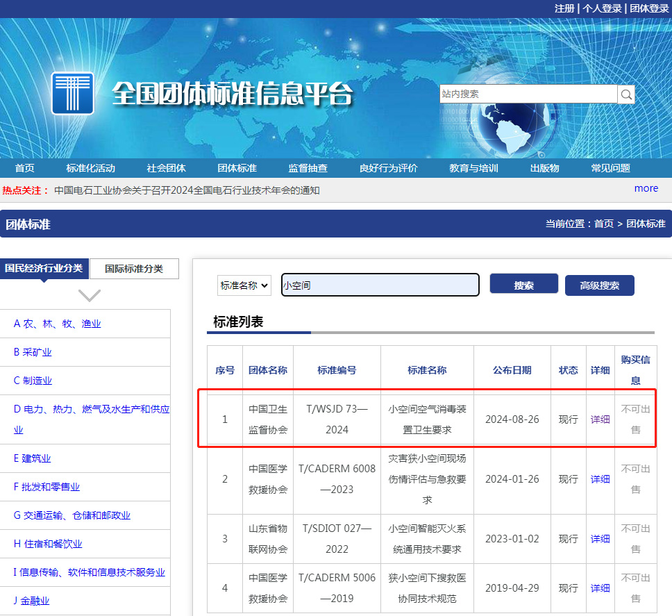Click the 山东省物联网协会 cell
The image size is (672, 616).
click(268, 538)
